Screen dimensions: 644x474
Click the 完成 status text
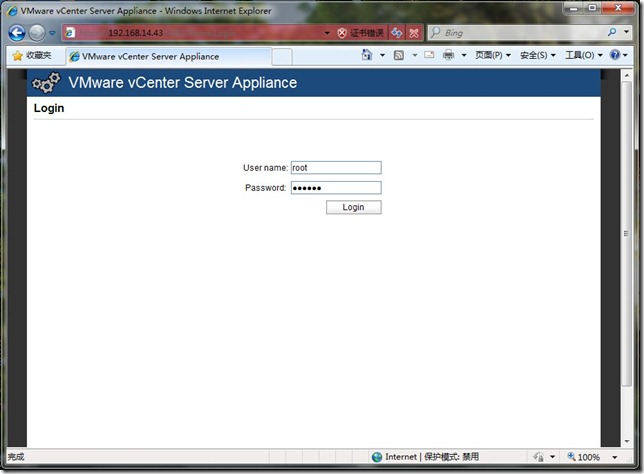point(16,457)
